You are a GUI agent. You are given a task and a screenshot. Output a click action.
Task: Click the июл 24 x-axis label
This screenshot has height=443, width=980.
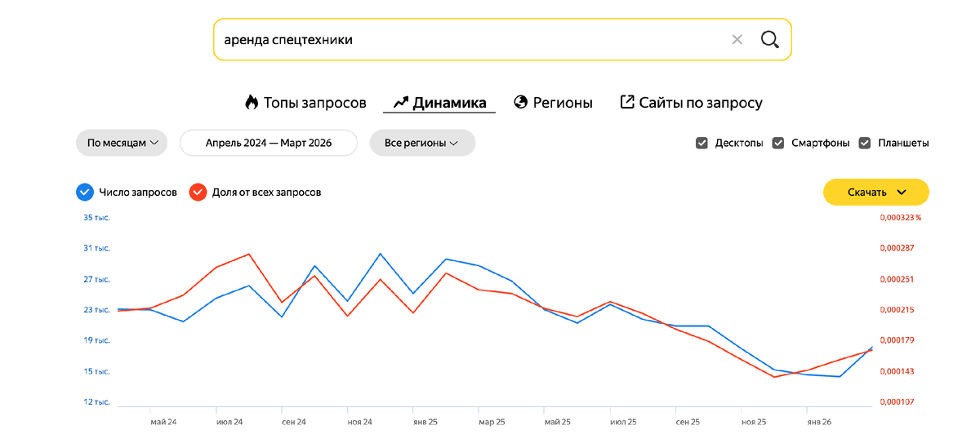tap(229, 423)
